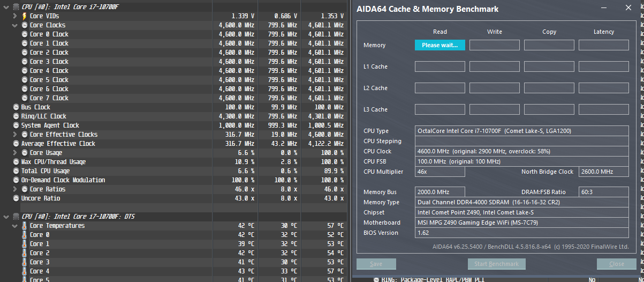Expand the Core Usage group
The height and width of the screenshot is (282, 644).
click(15, 153)
